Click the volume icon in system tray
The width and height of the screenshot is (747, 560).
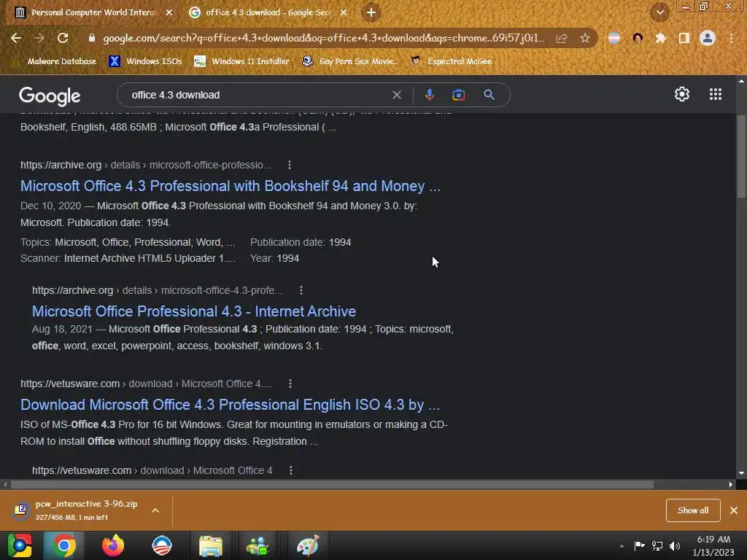point(675,545)
